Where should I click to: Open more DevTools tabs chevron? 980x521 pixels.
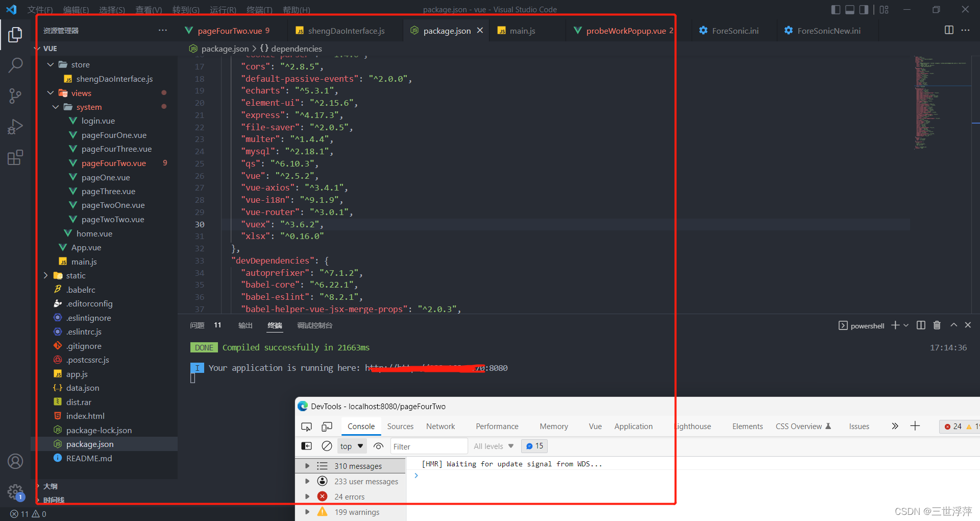(x=895, y=426)
